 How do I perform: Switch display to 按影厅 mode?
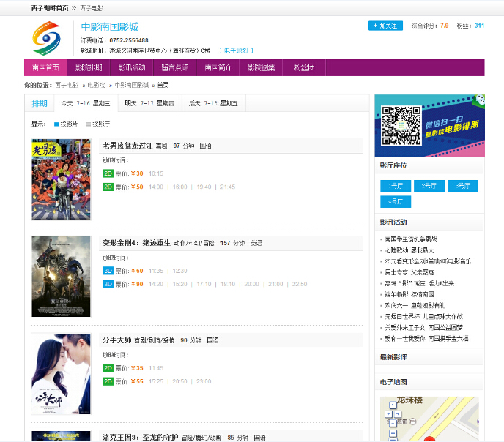pyautogui.click(x=98, y=124)
